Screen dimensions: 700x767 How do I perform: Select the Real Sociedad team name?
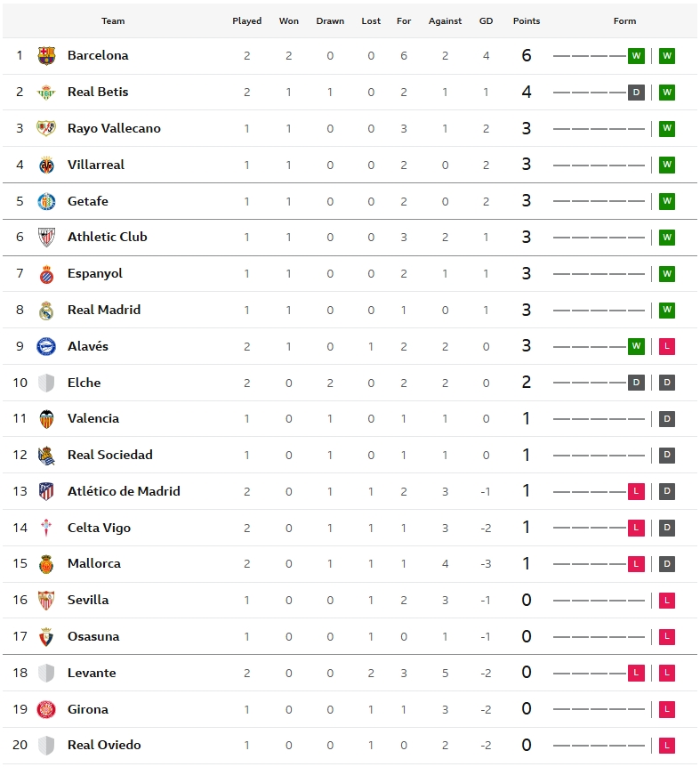pos(109,455)
